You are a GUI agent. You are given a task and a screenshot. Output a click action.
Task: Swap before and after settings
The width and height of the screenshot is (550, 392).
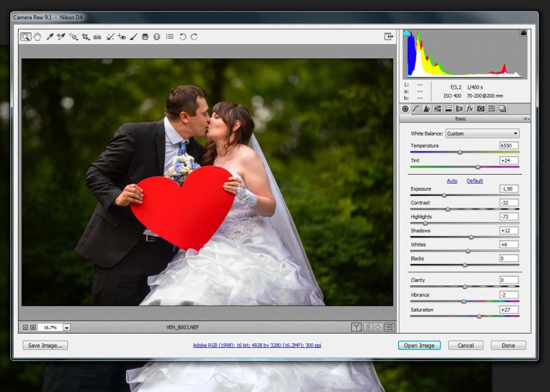[x=368, y=327]
